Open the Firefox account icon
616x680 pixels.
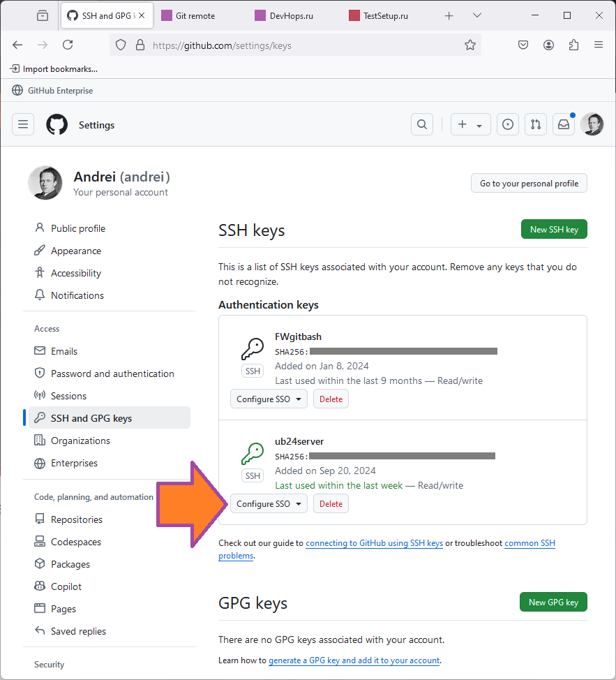tap(548, 45)
